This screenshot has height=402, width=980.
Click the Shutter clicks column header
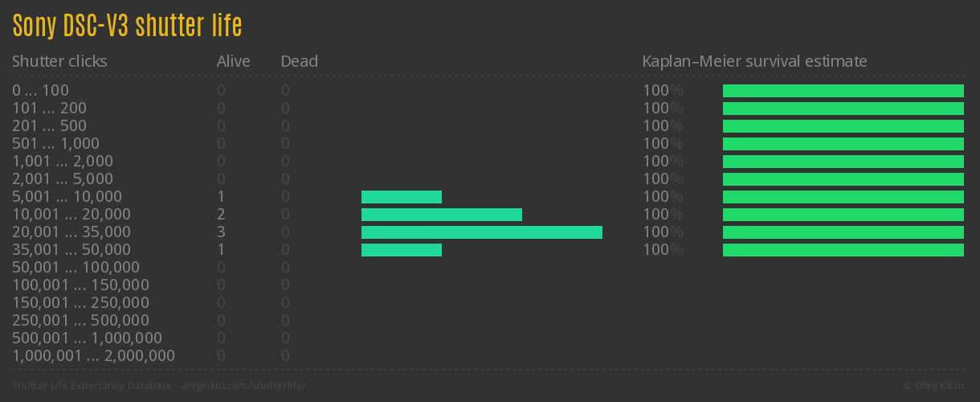(59, 61)
